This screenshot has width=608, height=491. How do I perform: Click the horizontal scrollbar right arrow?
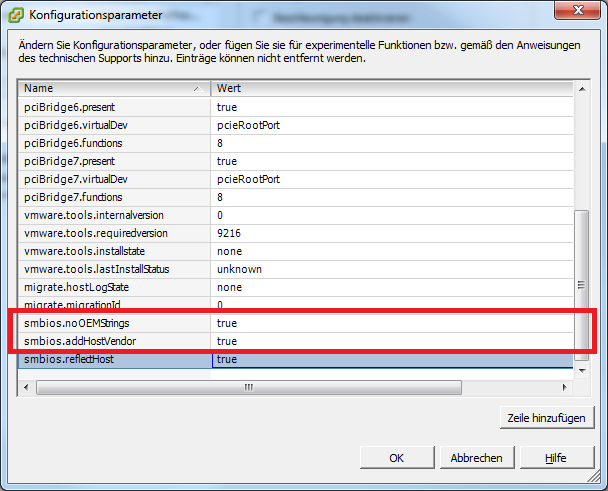(x=565, y=387)
